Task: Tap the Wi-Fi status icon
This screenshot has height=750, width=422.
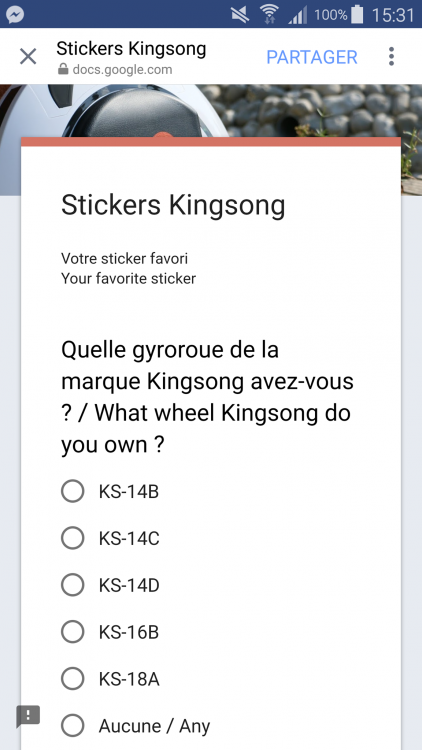Action: coord(270,15)
